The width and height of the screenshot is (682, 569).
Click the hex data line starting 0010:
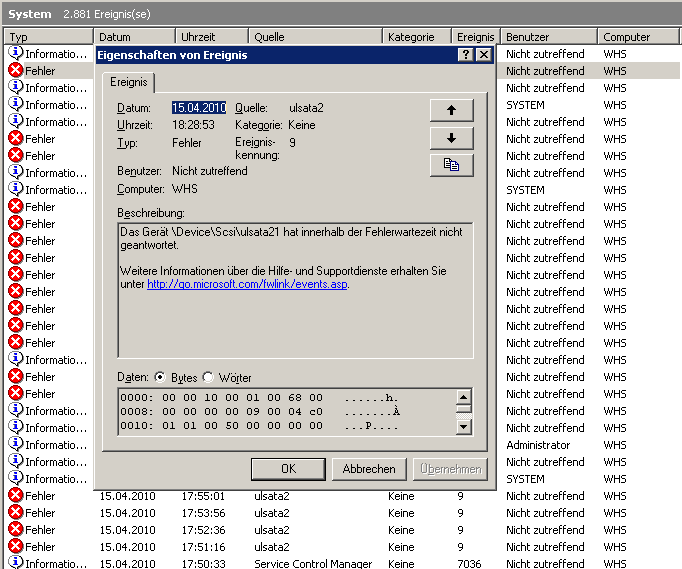click(259, 425)
